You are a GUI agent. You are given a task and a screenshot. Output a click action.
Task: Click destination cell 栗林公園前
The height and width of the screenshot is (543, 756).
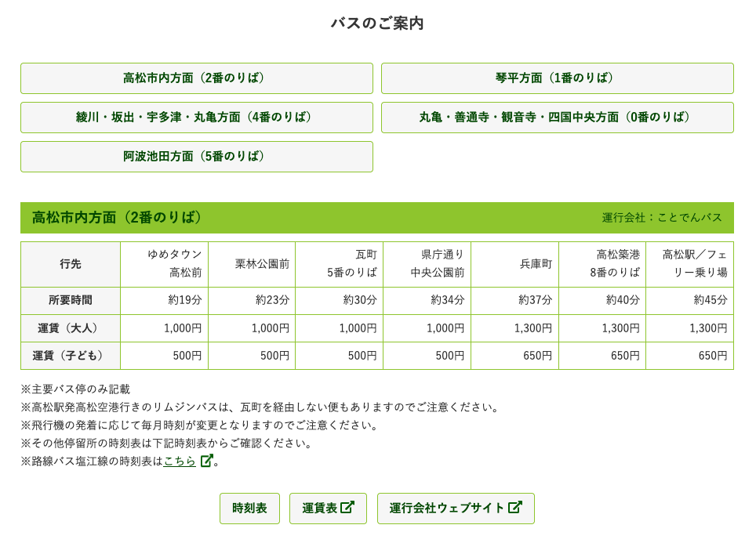point(252,264)
